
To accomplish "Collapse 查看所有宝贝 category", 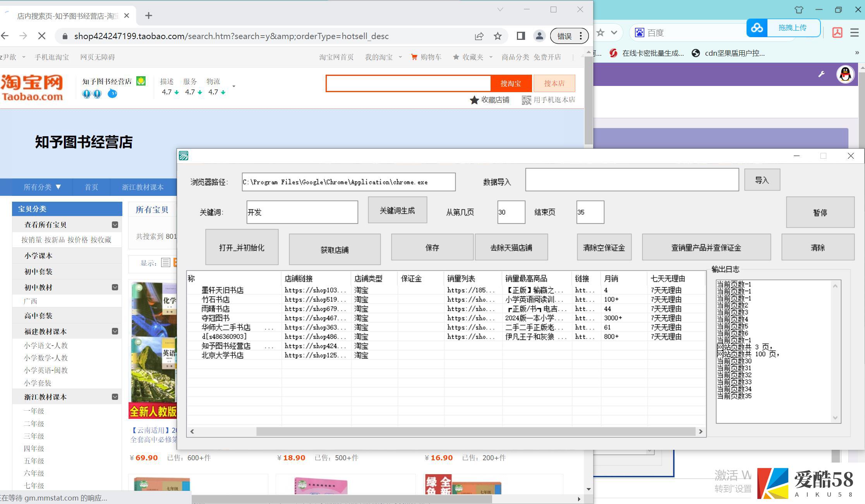I will tap(115, 225).
